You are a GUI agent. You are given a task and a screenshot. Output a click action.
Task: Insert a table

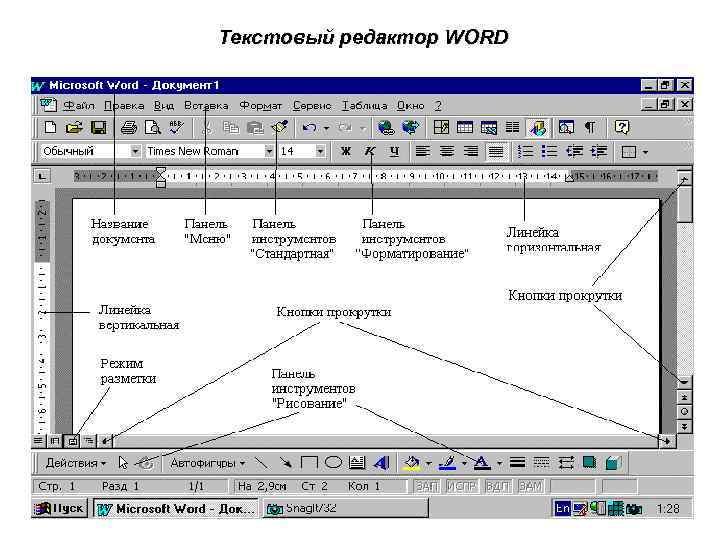(465, 127)
